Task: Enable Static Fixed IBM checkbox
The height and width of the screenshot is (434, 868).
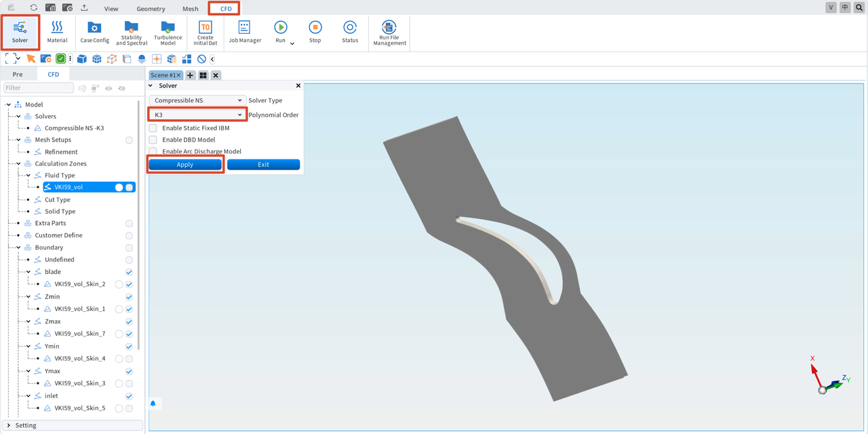Action: pos(153,128)
